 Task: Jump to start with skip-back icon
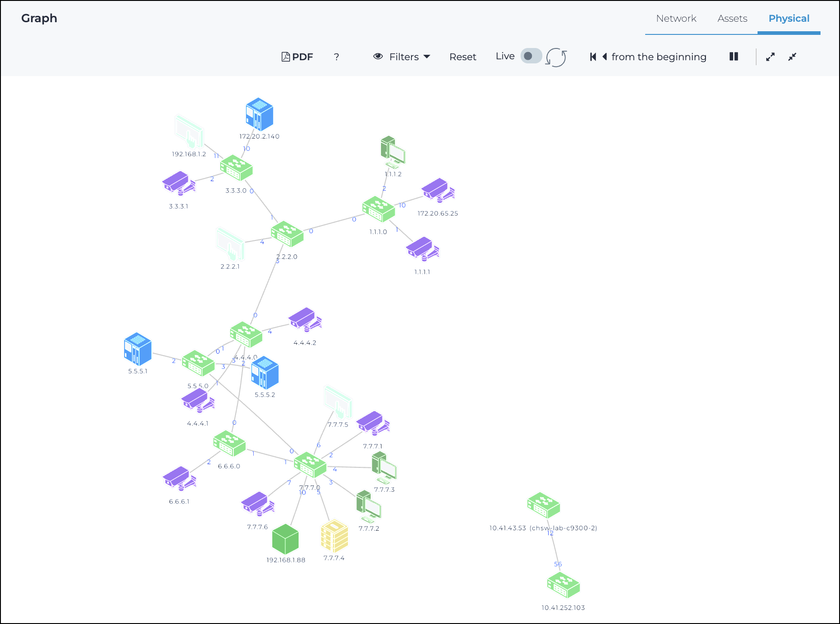point(593,57)
